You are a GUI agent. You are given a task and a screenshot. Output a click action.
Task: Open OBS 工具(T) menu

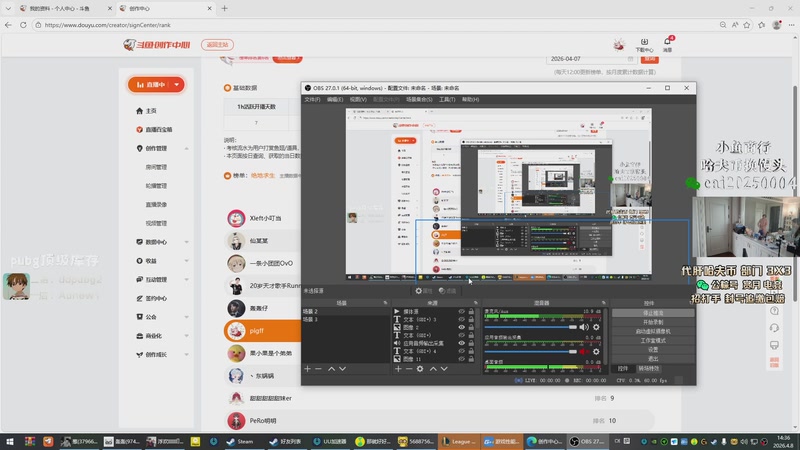click(x=447, y=99)
